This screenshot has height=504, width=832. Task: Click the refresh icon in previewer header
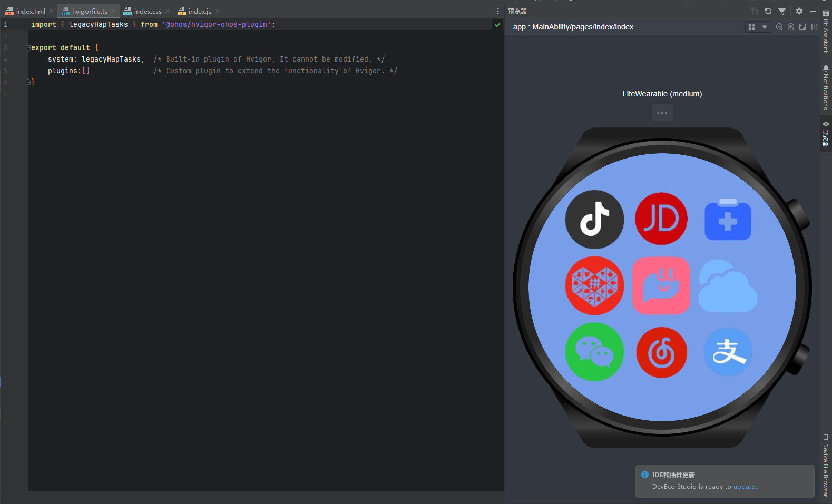click(768, 11)
